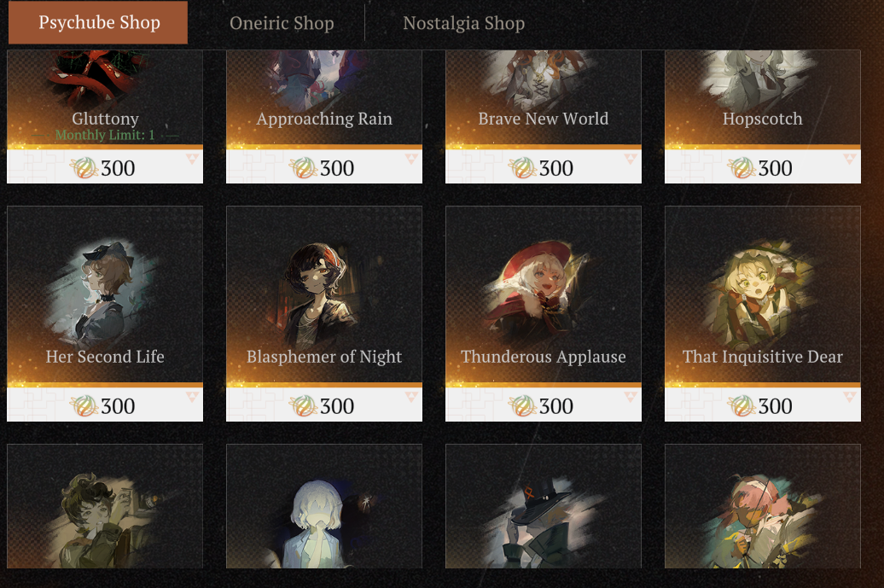Switch to the Oneiric Shop tab
884x588 pixels.
(x=282, y=23)
